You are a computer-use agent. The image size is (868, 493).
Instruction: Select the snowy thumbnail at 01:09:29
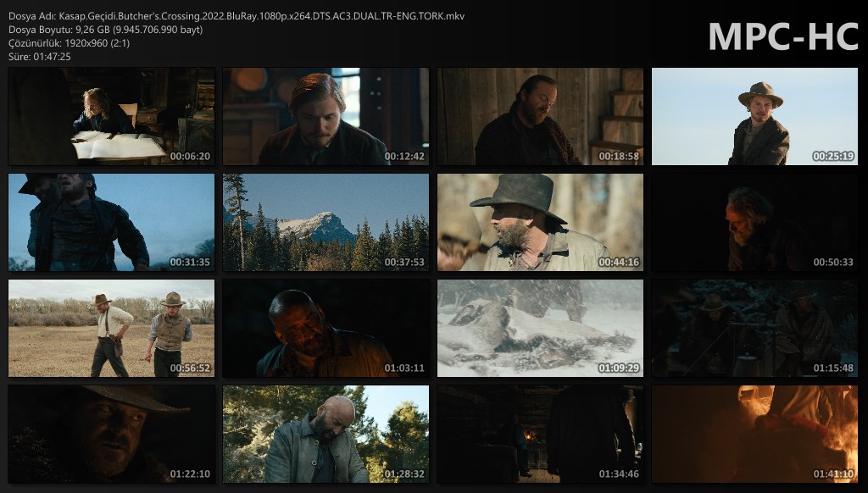coord(540,328)
